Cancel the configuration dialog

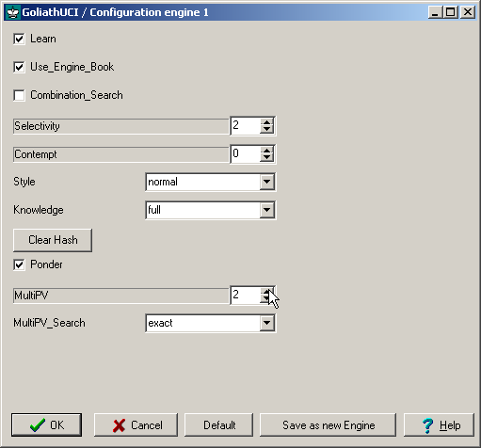pos(136,425)
